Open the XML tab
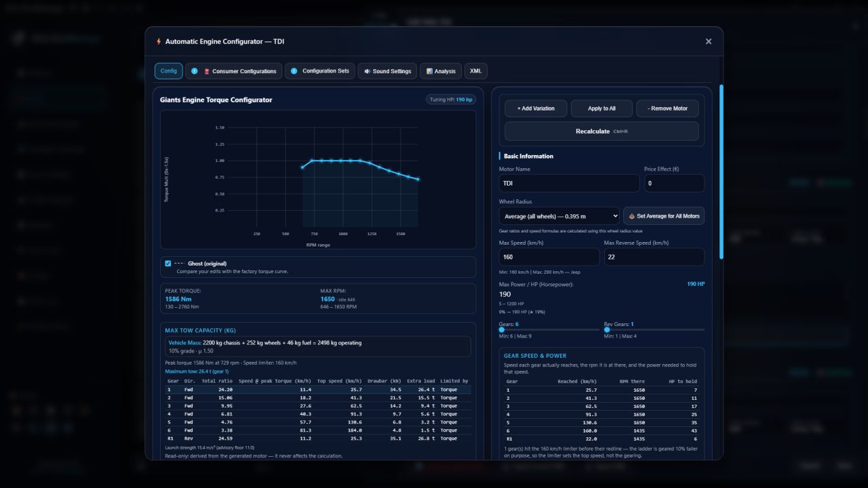 pos(475,71)
